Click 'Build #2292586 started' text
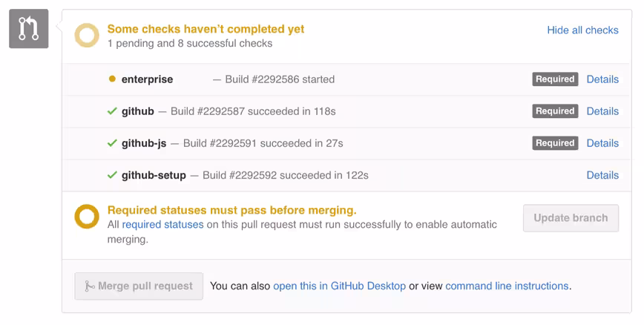This screenshot has height=325, width=644. tap(280, 79)
